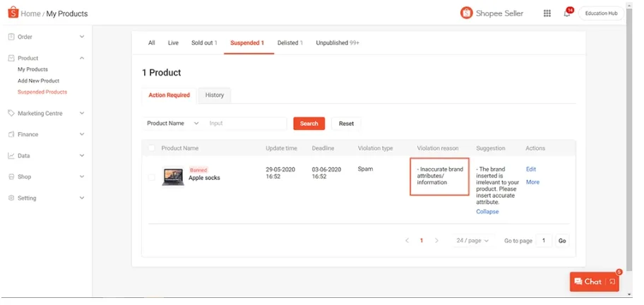The image size is (644, 305).
Task: Collapse the Product menu chevron
Action: coord(82,58)
